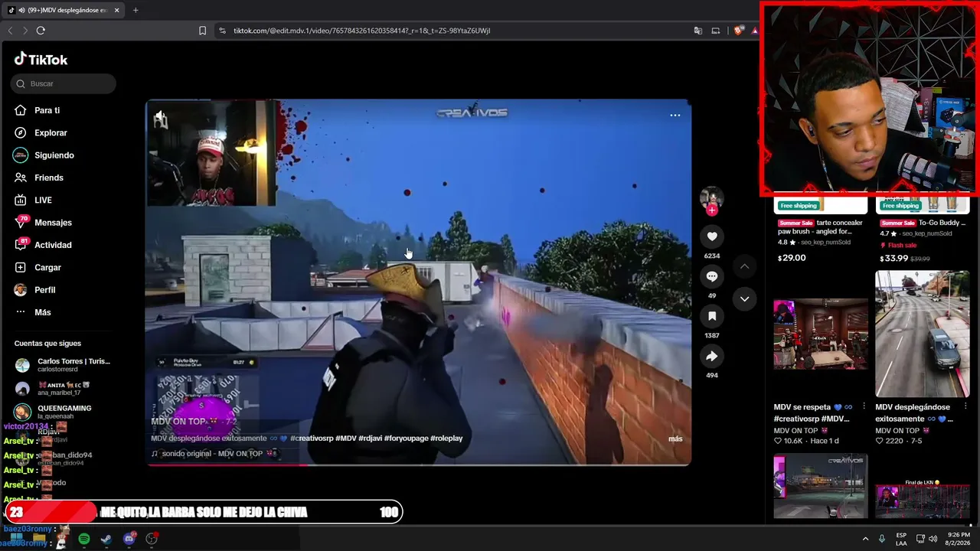Go to next video arrow
The image size is (980, 551).
pyautogui.click(x=744, y=299)
